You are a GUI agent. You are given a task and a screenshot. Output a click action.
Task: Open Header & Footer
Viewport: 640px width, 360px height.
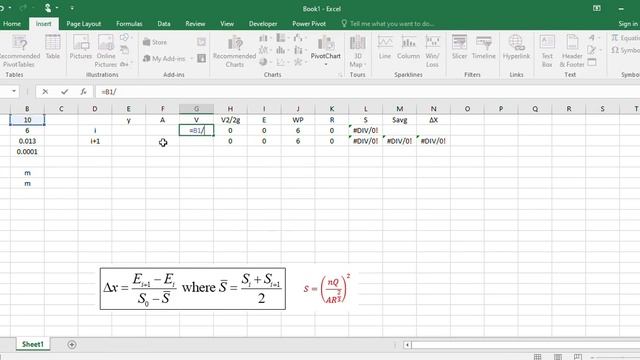[x=572, y=51]
